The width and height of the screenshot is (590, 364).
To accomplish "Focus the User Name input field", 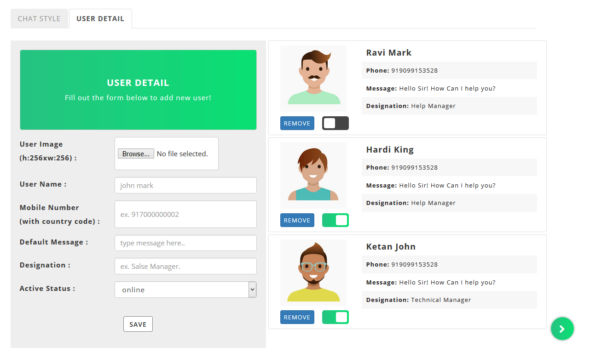I will [185, 185].
